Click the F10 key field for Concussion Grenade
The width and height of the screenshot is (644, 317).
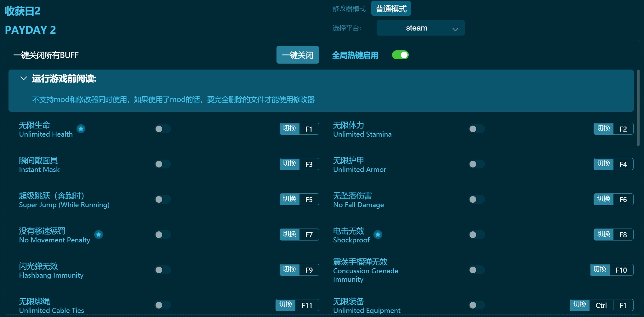tap(621, 270)
